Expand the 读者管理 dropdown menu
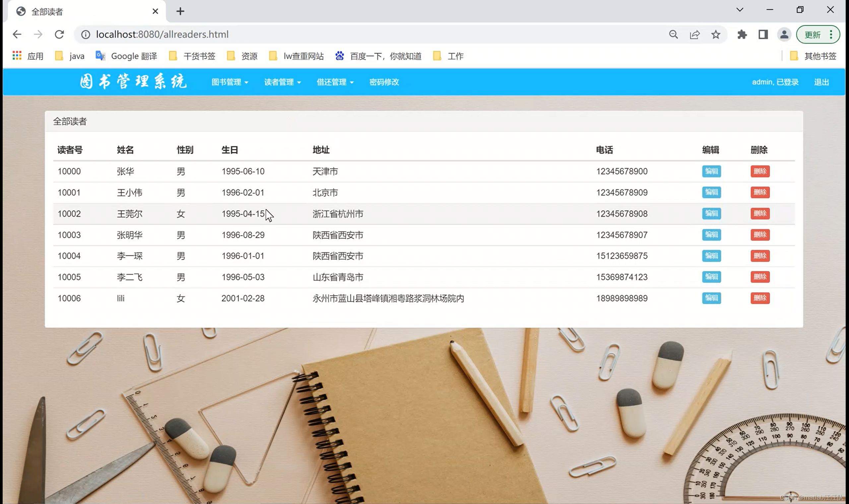The width and height of the screenshot is (849, 504). point(283,82)
